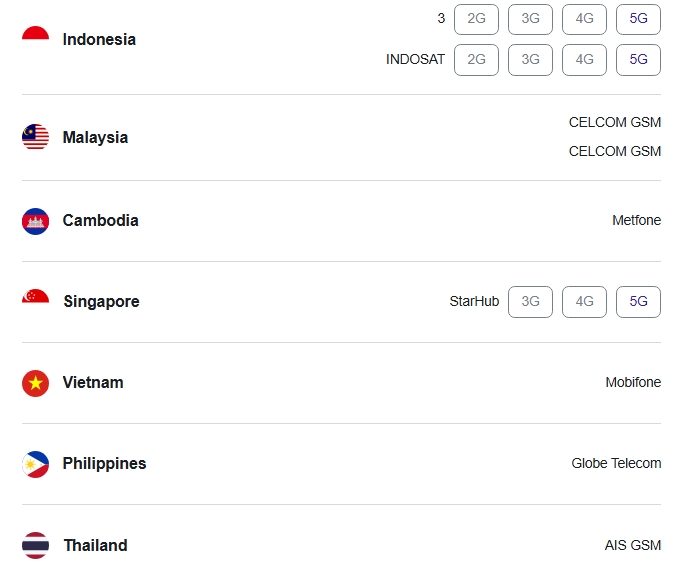This screenshot has width=679, height=571.
Task: Click the first CELCOM GSM entry
Action: pos(615,123)
